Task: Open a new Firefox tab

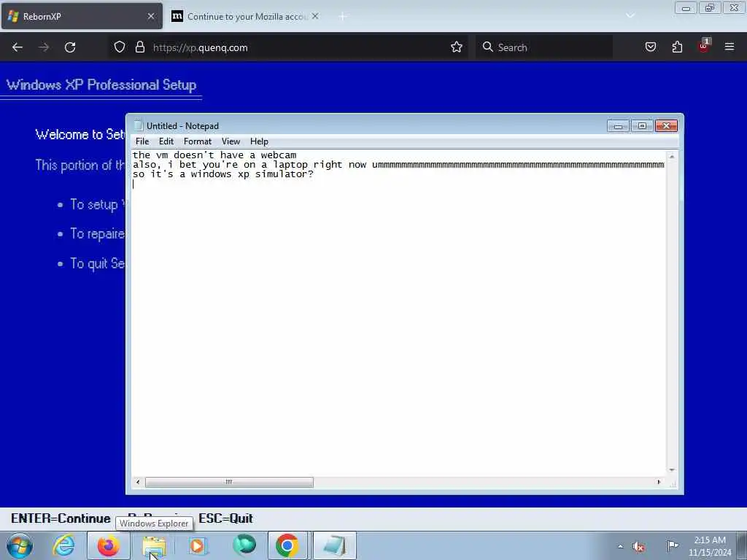Action: pyautogui.click(x=342, y=17)
